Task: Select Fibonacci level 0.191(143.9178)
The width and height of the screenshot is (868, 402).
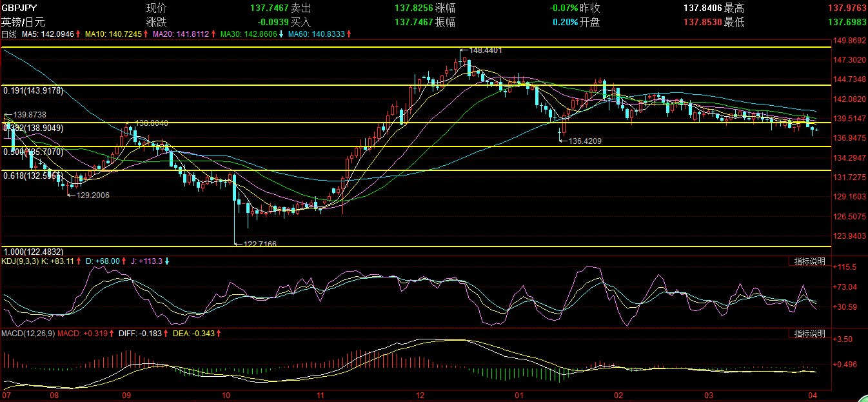Action: tap(33, 91)
